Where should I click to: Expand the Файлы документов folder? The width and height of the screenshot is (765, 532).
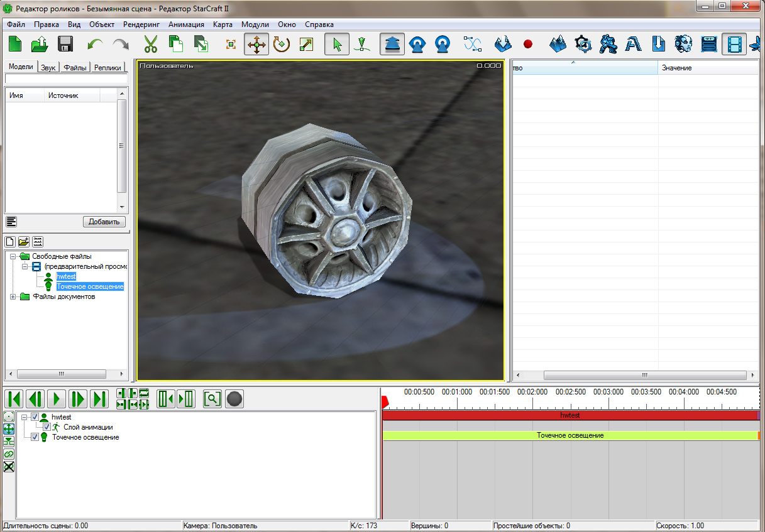pos(14,296)
